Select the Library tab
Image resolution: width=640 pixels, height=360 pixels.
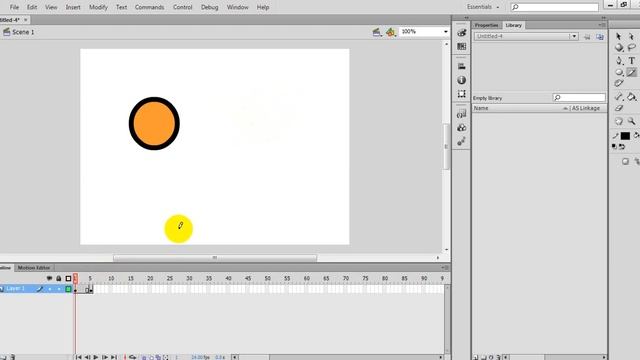click(x=513, y=25)
